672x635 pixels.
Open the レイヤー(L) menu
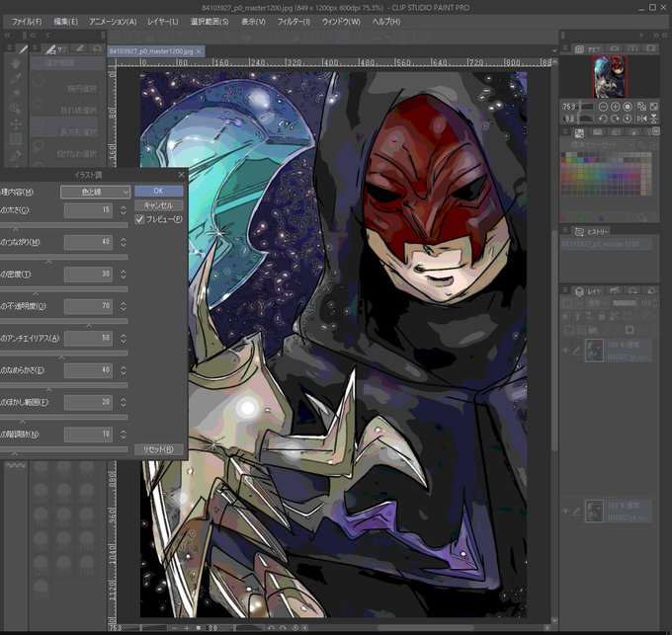(x=163, y=22)
